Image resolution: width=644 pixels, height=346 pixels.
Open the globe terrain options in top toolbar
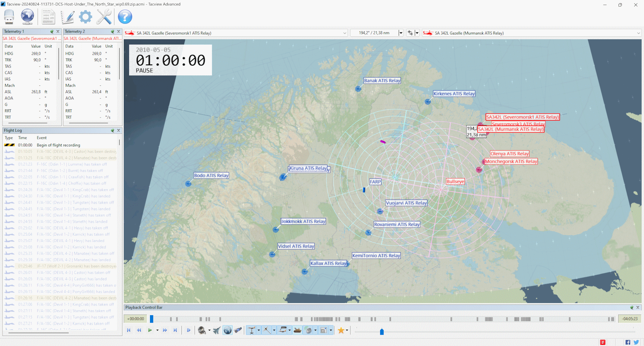pyautogui.click(x=27, y=17)
